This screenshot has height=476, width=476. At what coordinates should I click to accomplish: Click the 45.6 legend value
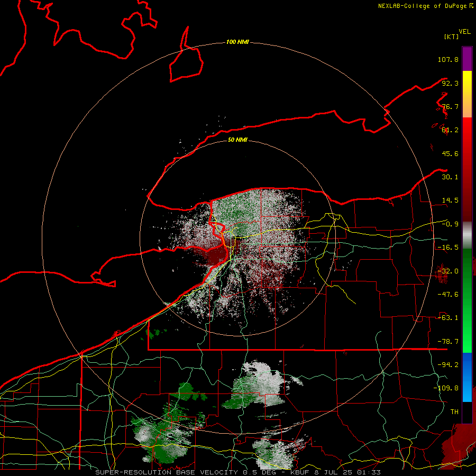[x=450, y=153]
